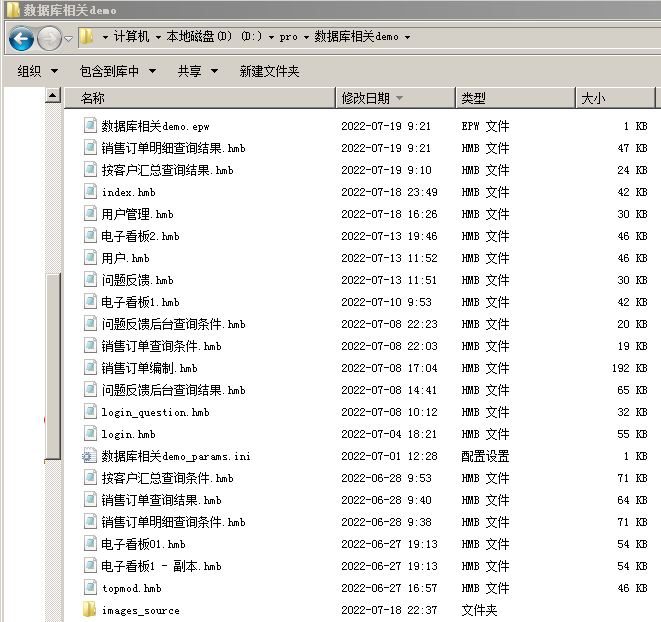661x622 pixels.
Task: Click the pro breadcrumb in address bar
Action: (288, 37)
